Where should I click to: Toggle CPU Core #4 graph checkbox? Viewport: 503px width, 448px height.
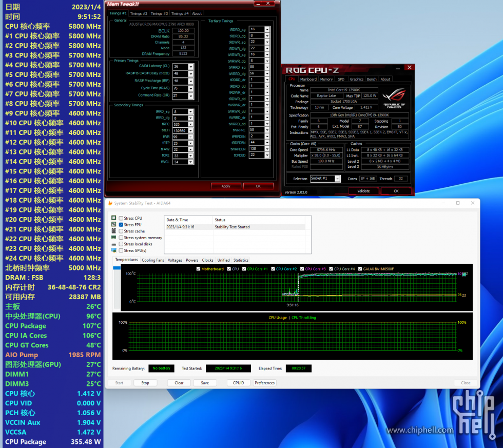pyautogui.click(x=331, y=269)
